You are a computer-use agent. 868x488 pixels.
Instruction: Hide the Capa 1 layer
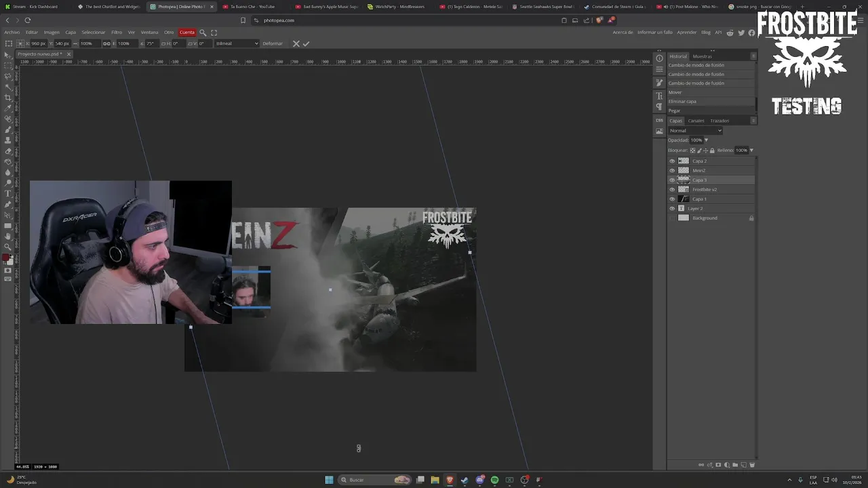click(672, 199)
